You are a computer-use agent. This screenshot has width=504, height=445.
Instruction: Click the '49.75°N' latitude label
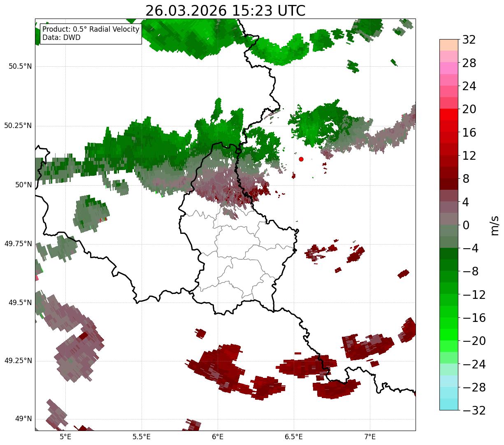point(18,244)
